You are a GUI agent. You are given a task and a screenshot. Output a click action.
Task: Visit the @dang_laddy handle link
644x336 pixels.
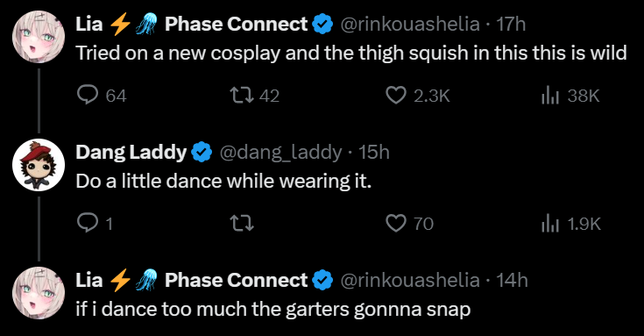click(281, 153)
